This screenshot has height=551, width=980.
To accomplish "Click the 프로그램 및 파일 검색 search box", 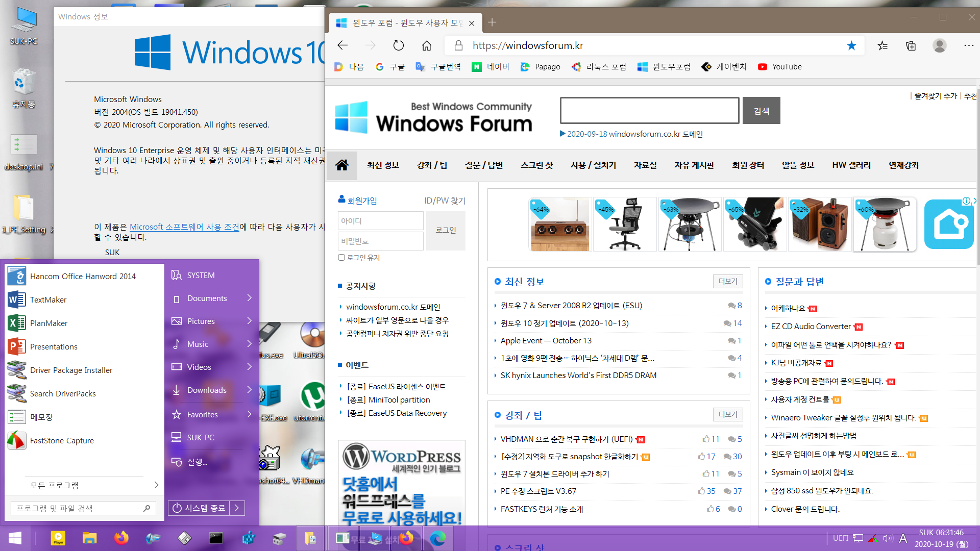I will click(83, 508).
